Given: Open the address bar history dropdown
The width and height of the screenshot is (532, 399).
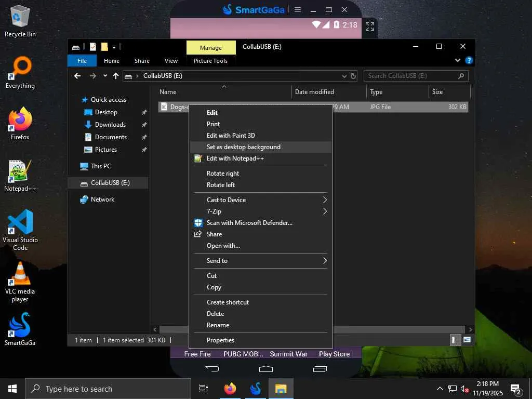Looking at the screenshot, I should click(344, 76).
